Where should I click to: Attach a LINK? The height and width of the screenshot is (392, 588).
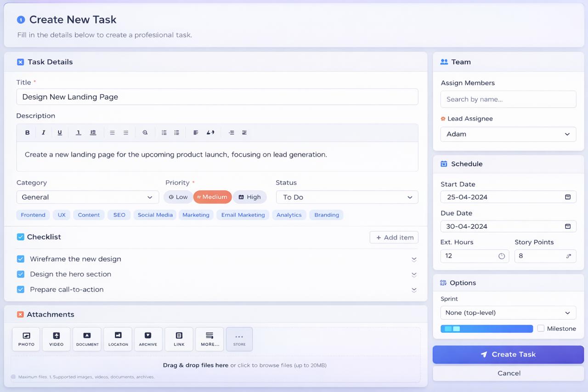tap(179, 339)
